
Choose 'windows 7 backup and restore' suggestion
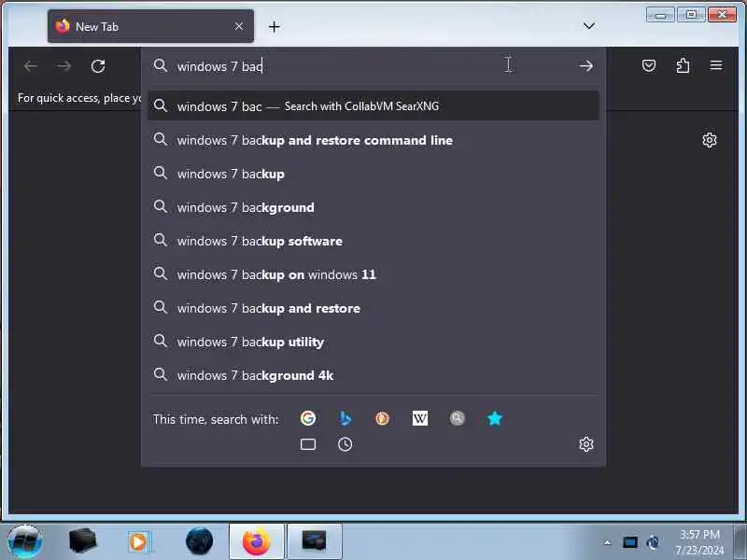point(373,308)
